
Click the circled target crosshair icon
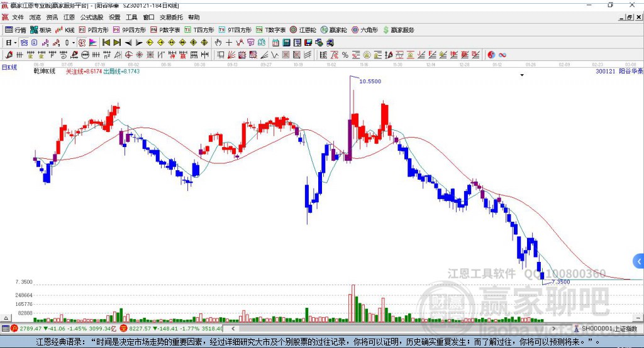pos(128,55)
